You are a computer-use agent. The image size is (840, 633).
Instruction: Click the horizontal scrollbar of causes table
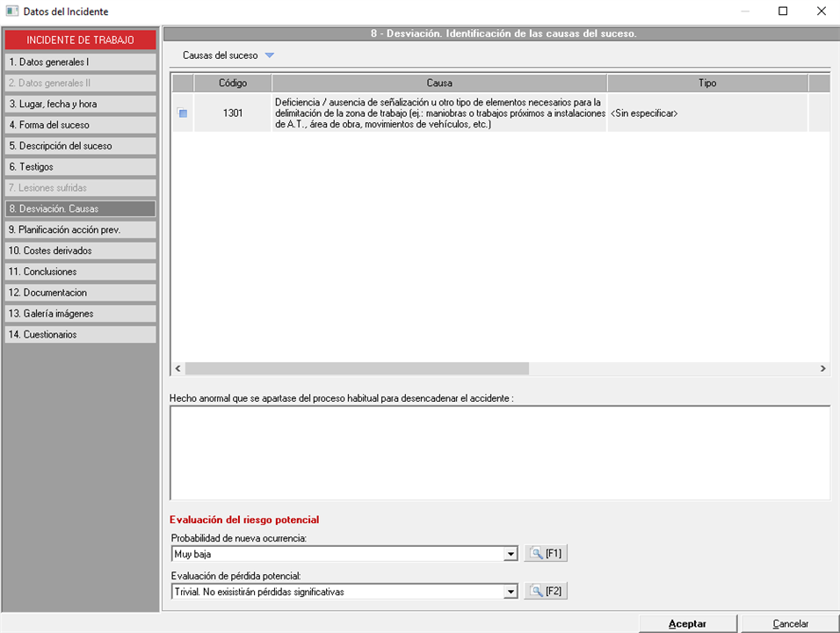[357, 369]
